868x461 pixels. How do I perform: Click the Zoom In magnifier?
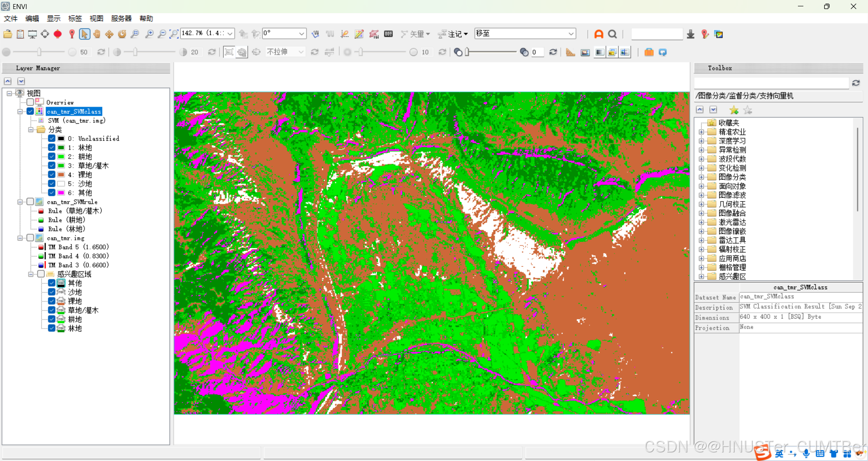[x=149, y=34]
